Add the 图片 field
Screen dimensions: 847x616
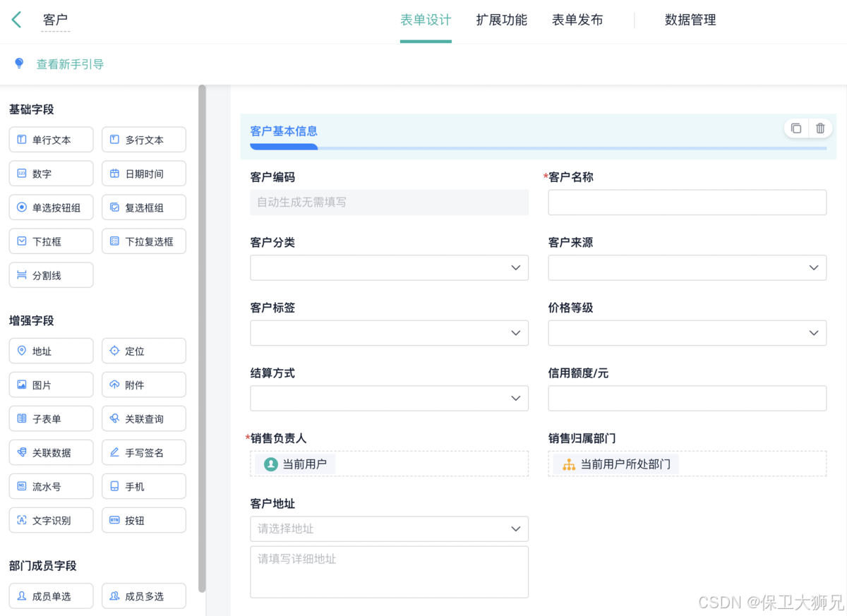(51, 385)
